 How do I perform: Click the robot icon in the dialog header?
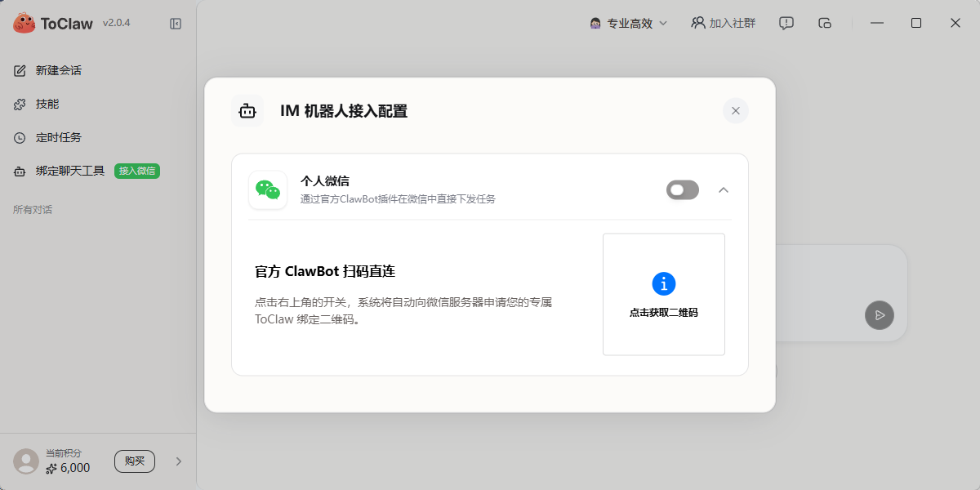click(x=247, y=111)
